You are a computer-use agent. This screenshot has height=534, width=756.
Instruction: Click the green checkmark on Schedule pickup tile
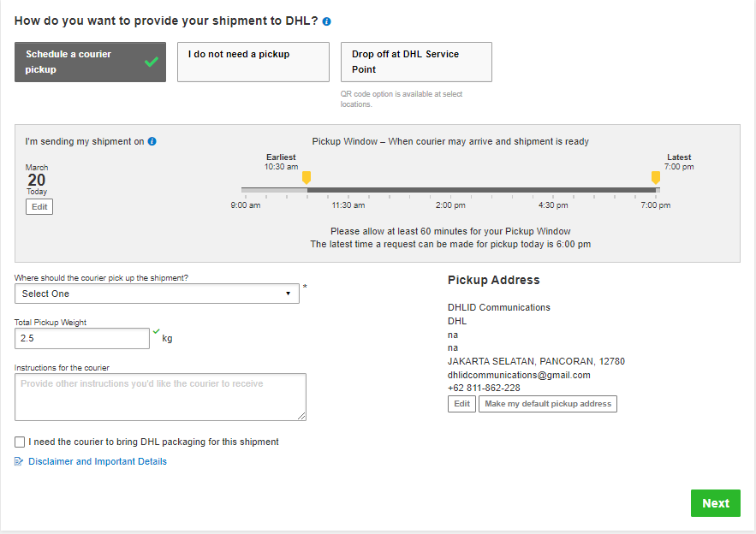point(151,62)
